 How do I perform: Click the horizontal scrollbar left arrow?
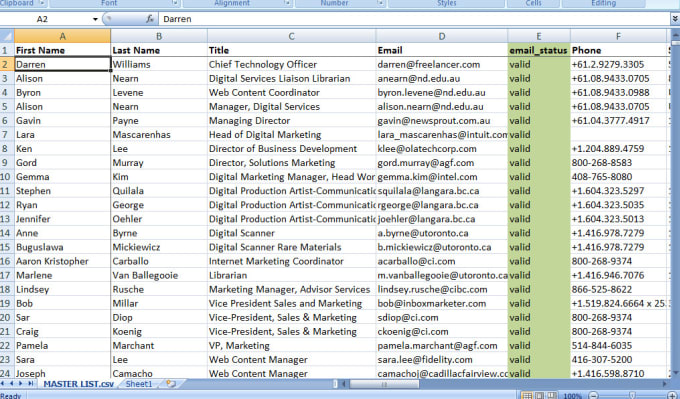[x=344, y=384]
